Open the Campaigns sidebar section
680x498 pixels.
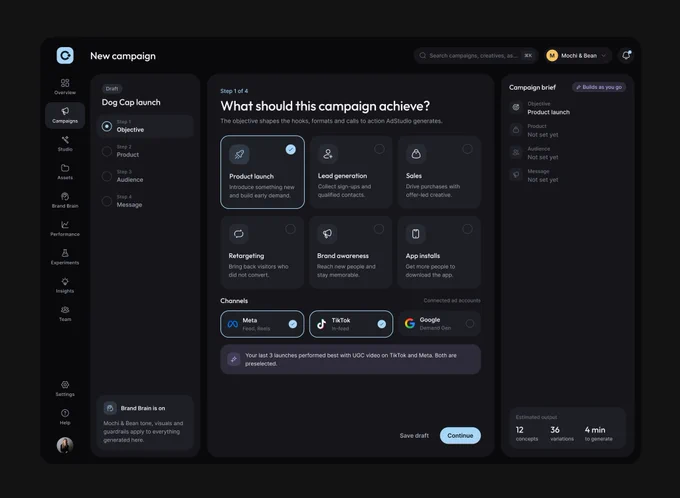pyautogui.click(x=65, y=115)
